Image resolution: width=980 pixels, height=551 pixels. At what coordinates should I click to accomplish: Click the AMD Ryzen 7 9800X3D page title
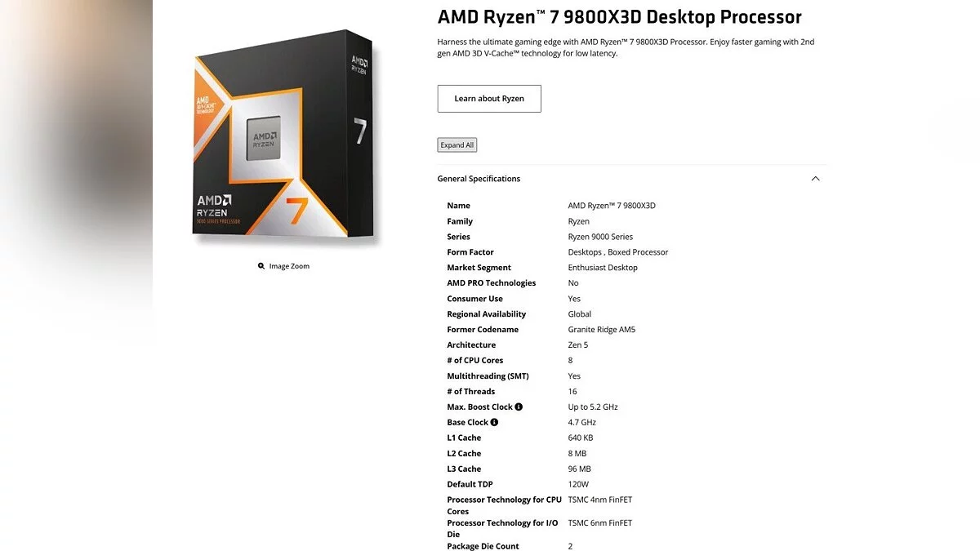point(620,17)
